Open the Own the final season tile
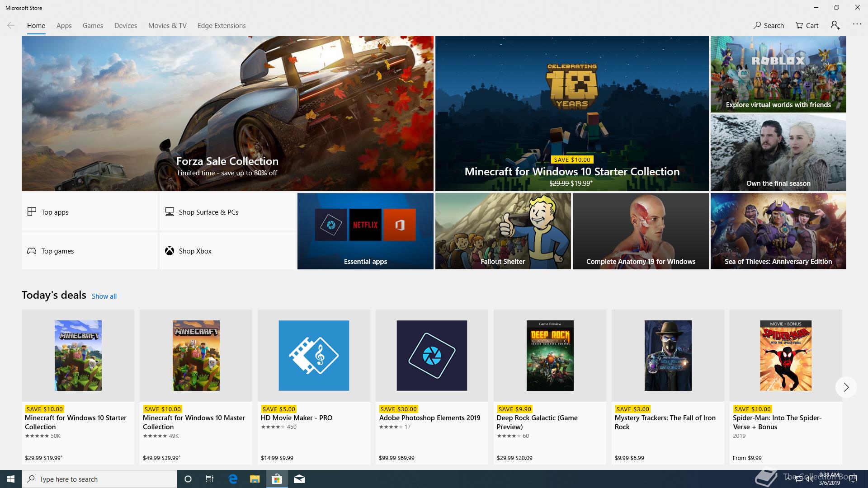The image size is (868, 488). [x=778, y=153]
